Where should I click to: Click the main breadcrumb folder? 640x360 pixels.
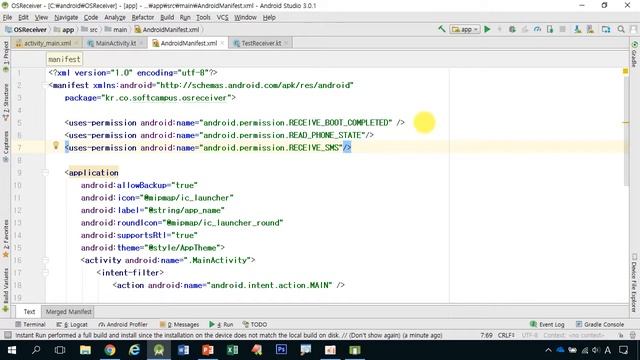coord(116,29)
